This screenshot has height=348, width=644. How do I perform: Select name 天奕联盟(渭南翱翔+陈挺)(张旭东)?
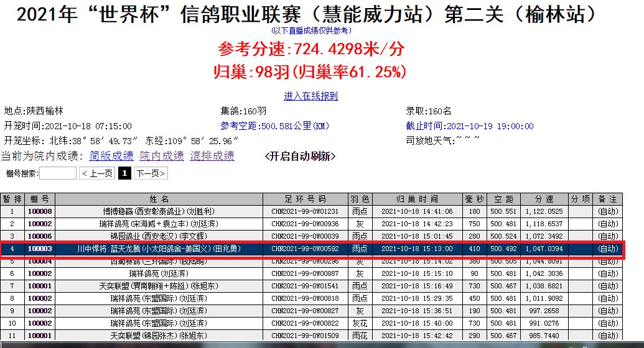point(159,286)
